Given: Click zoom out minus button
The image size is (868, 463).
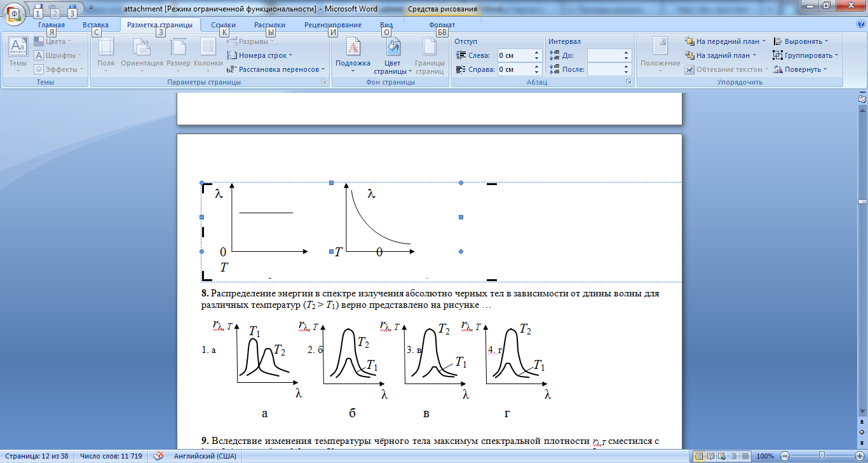Looking at the screenshot, I should (785, 456).
